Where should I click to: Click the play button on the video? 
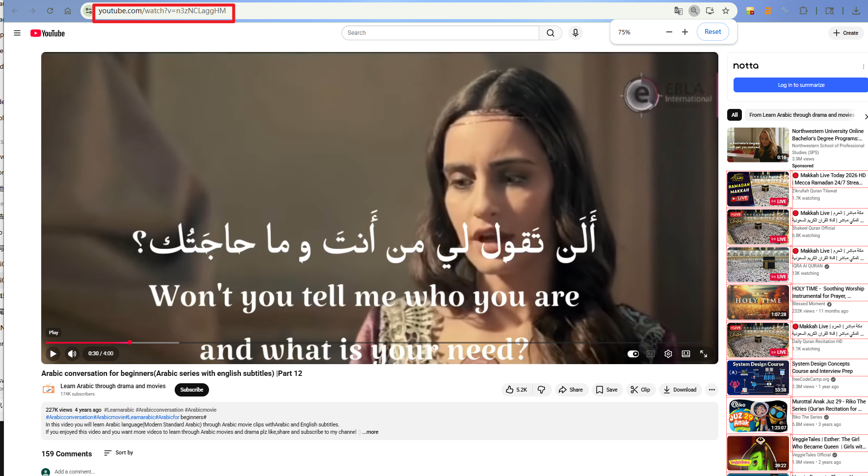(53, 353)
